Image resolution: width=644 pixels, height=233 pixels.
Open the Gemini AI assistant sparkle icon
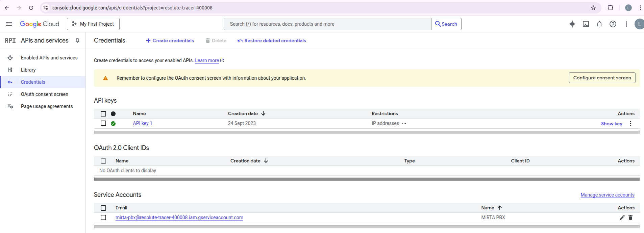[x=572, y=24]
